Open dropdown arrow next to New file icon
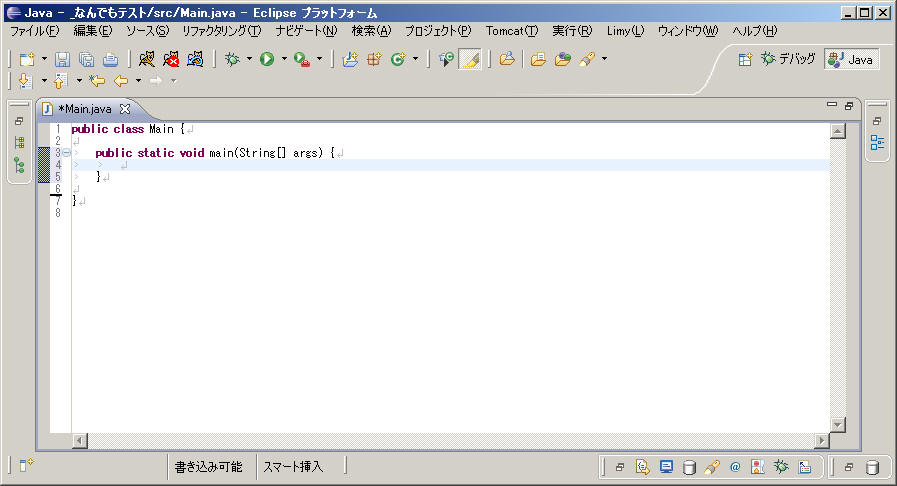The image size is (897, 486). tap(44, 60)
